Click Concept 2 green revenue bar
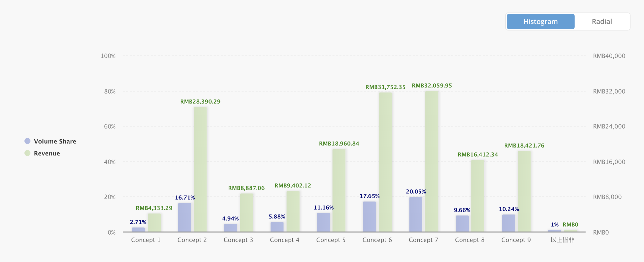 coord(200,169)
